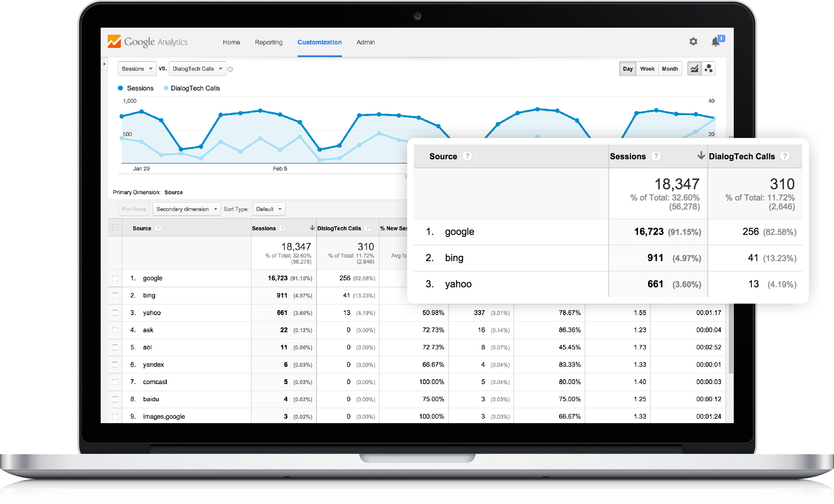Click the Feb 5 chart date label

coord(280,169)
